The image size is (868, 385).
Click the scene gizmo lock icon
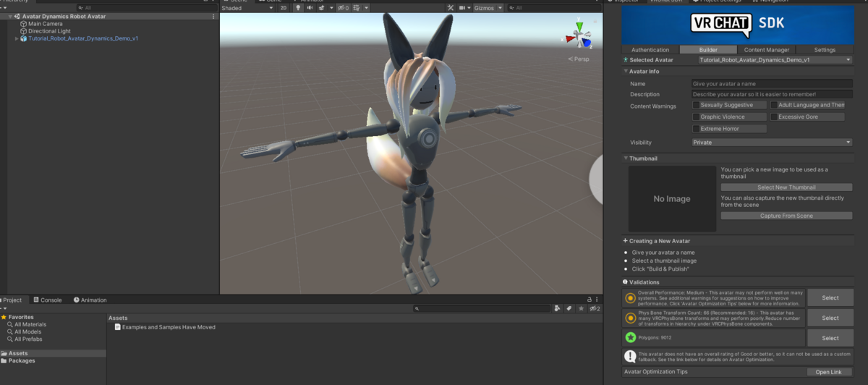[x=595, y=21]
